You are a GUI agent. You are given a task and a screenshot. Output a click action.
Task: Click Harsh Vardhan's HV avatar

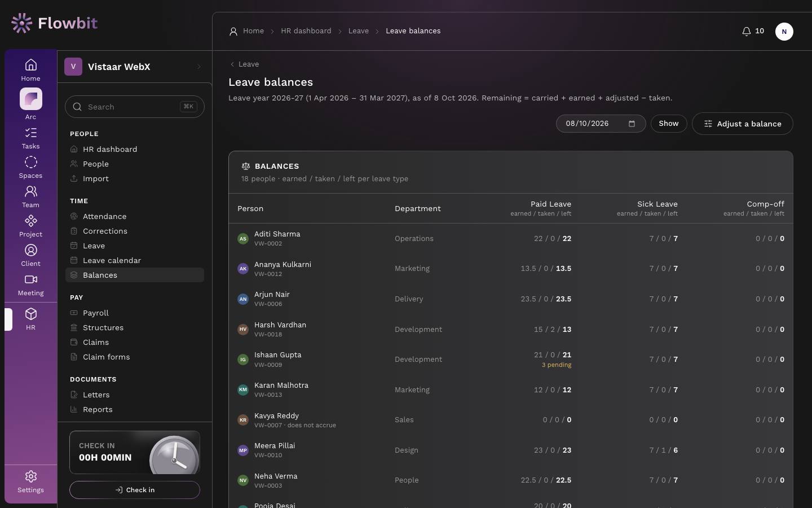tap(243, 329)
